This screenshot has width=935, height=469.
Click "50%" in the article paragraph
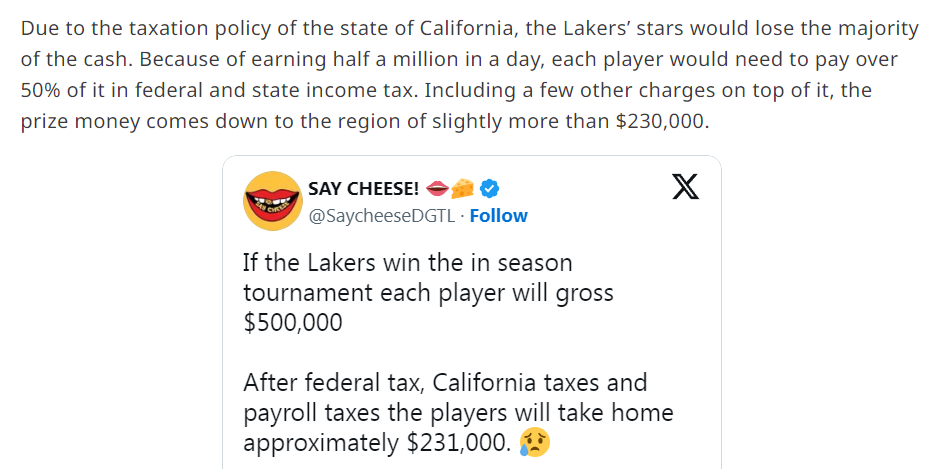[42, 90]
